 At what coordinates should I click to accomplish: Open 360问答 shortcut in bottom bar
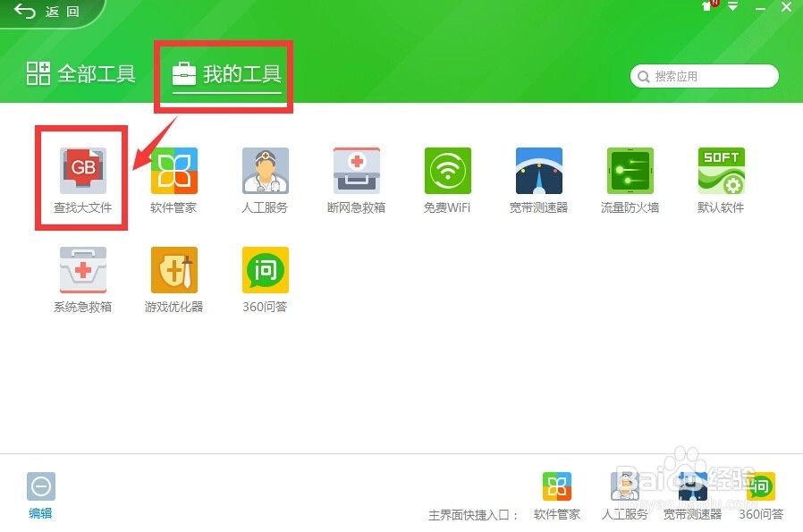(761, 495)
